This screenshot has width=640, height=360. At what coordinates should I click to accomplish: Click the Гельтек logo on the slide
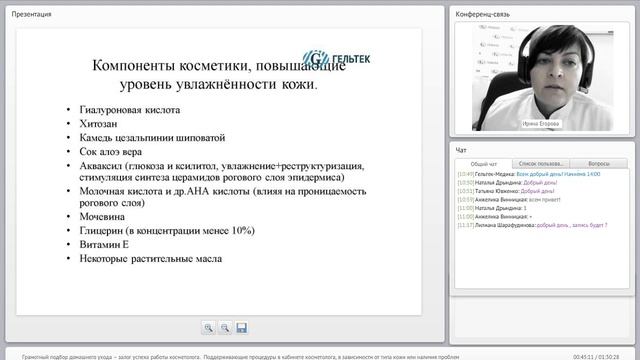(337, 58)
